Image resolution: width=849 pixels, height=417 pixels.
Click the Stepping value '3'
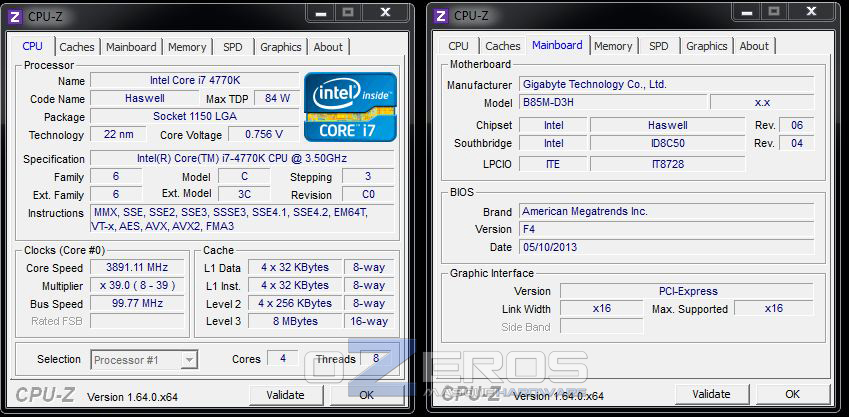click(368, 177)
